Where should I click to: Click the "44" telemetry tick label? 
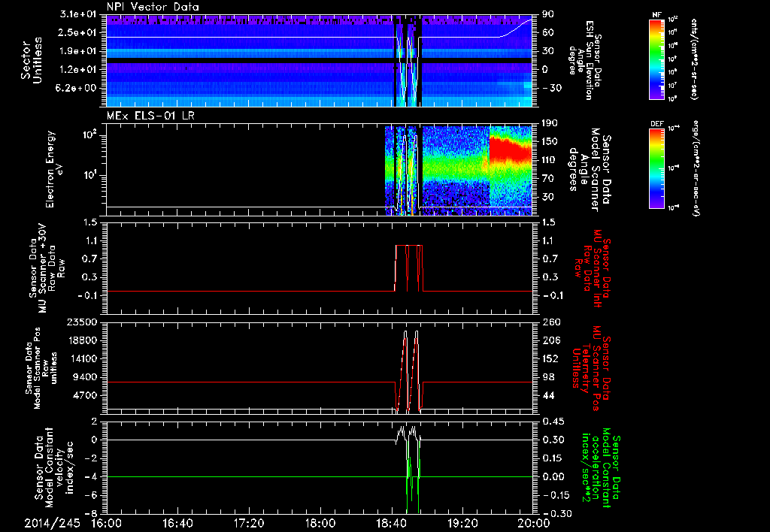pyautogui.click(x=548, y=395)
